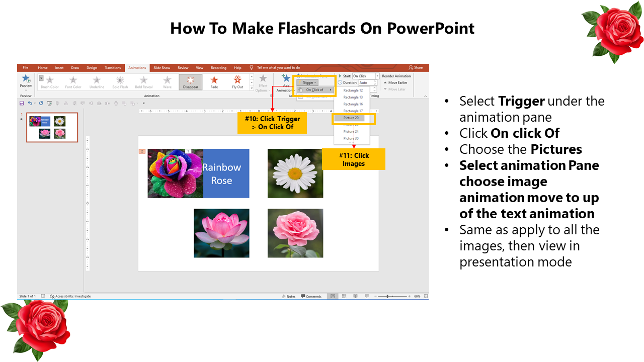Open the Trigger dropdown button

point(307,82)
